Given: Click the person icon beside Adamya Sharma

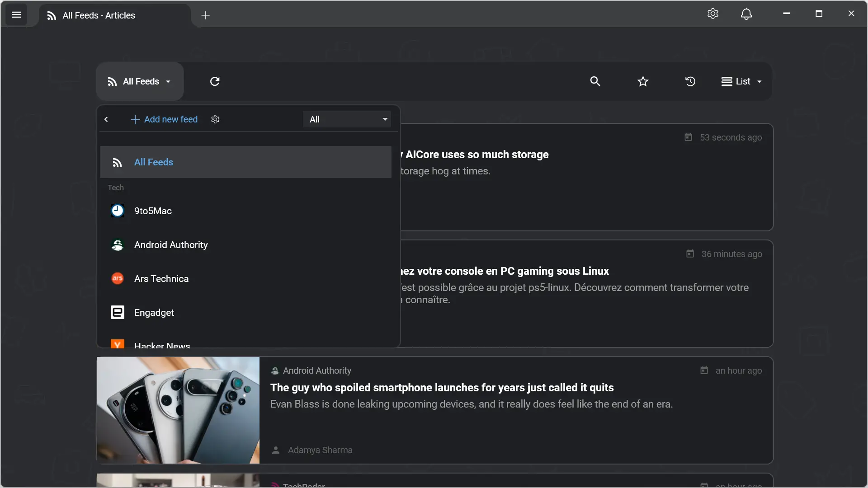Looking at the screenshot, I should (x=275, y=450).
